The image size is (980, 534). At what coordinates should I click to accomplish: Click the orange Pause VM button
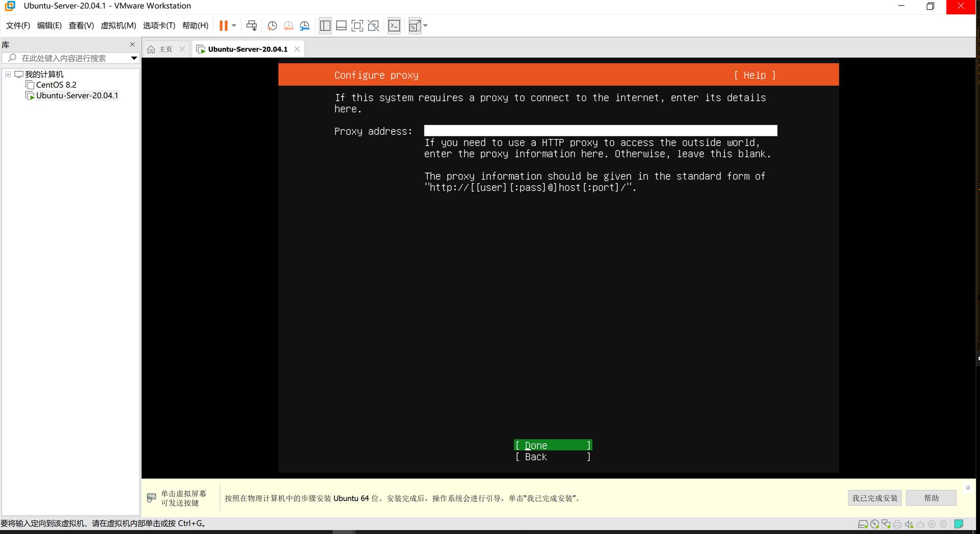coord(223,25)
